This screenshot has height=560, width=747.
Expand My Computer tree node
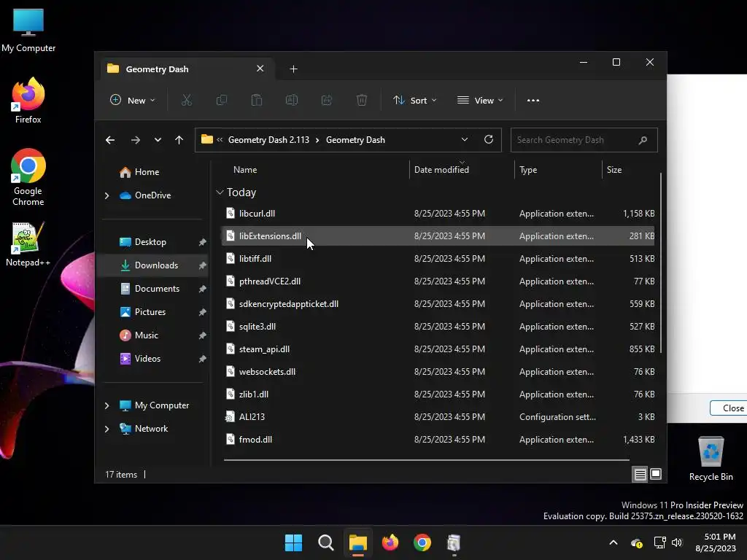(107, 405)
